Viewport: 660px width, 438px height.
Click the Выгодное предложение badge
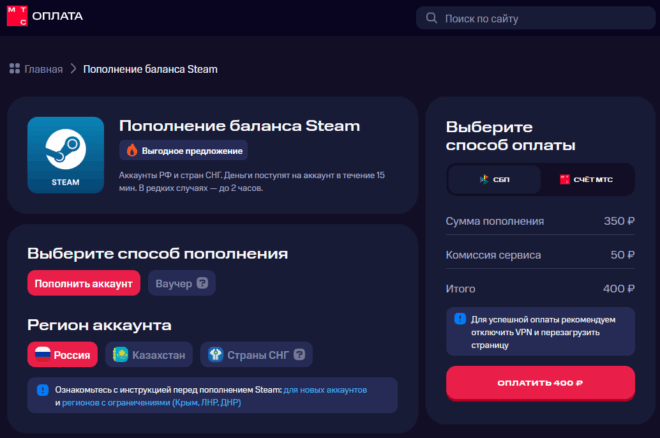tap(184, 150)
